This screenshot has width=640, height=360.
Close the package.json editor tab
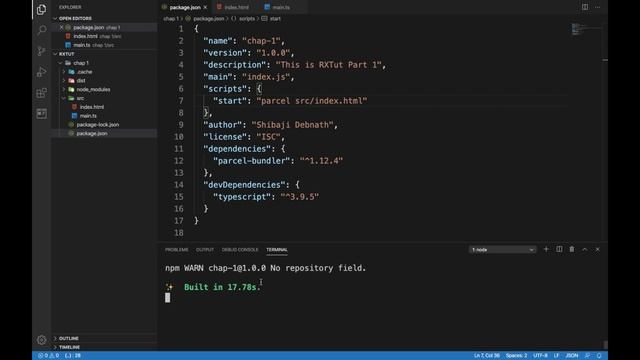pos(205,7)
